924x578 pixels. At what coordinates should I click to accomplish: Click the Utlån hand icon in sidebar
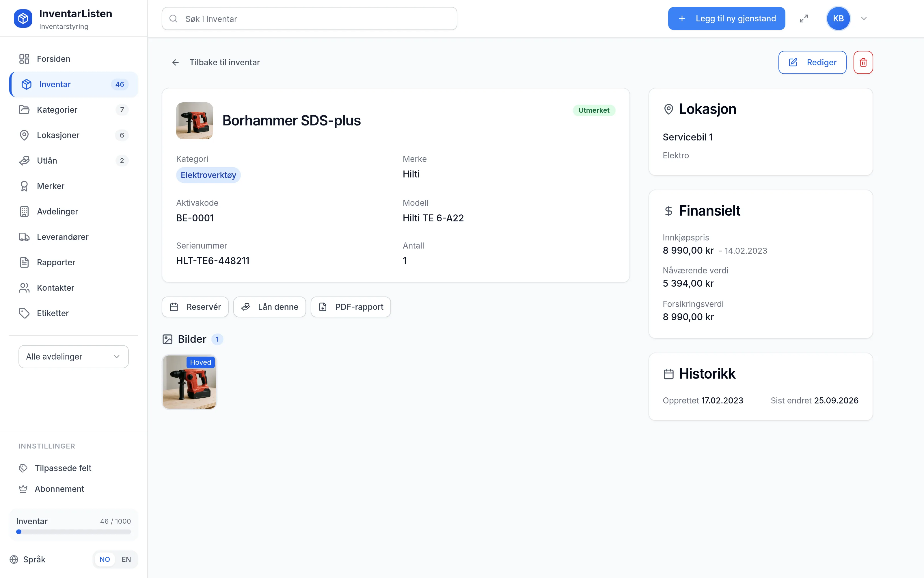(24, 161)
